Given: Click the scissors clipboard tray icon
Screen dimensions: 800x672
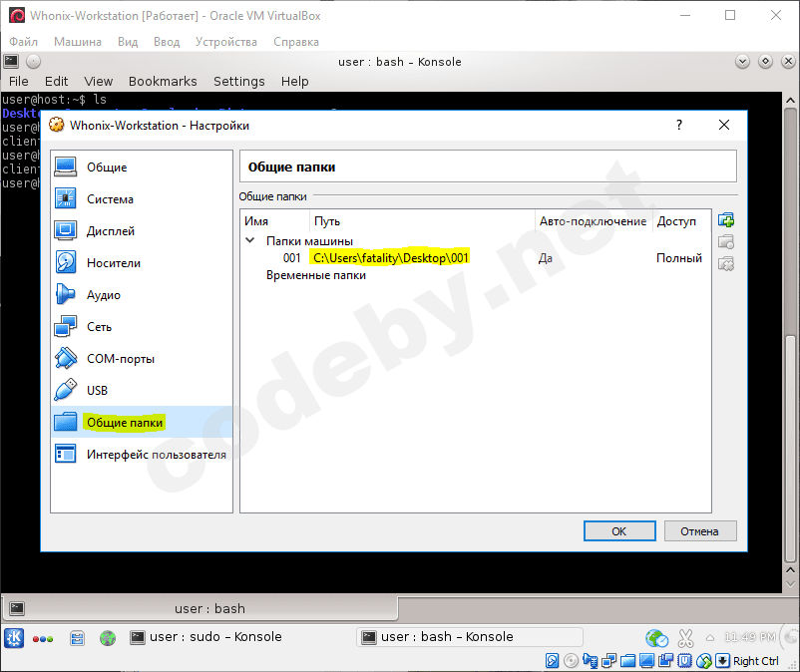Looking at the screenshot, I should (x=685, y=638).
